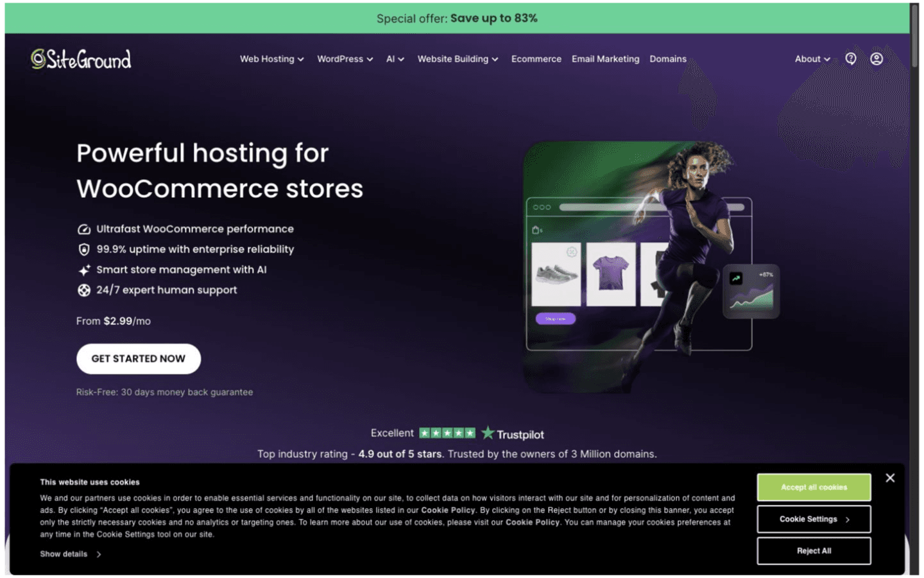This screenshot has width=924, height=578.
Task: Open Cookie Settings button
Action: (814, 520)
